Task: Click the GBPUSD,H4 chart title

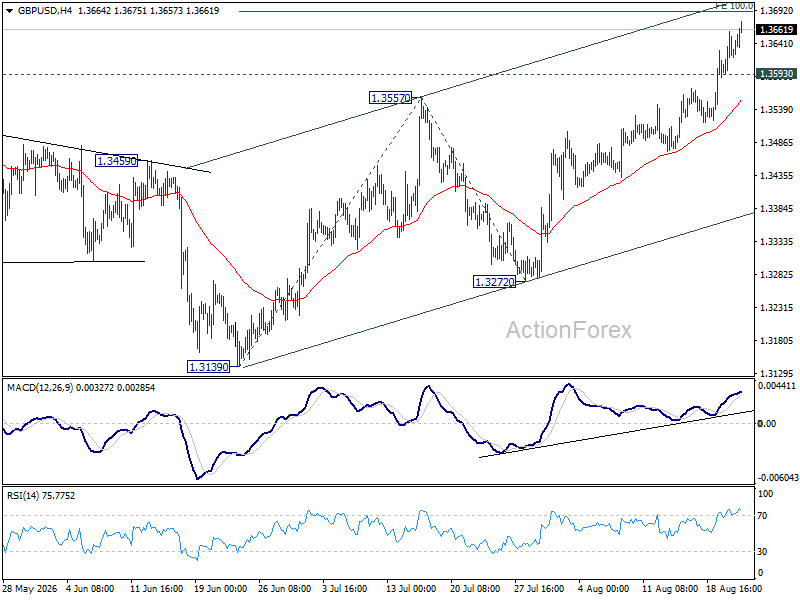Action: [45, 10]
